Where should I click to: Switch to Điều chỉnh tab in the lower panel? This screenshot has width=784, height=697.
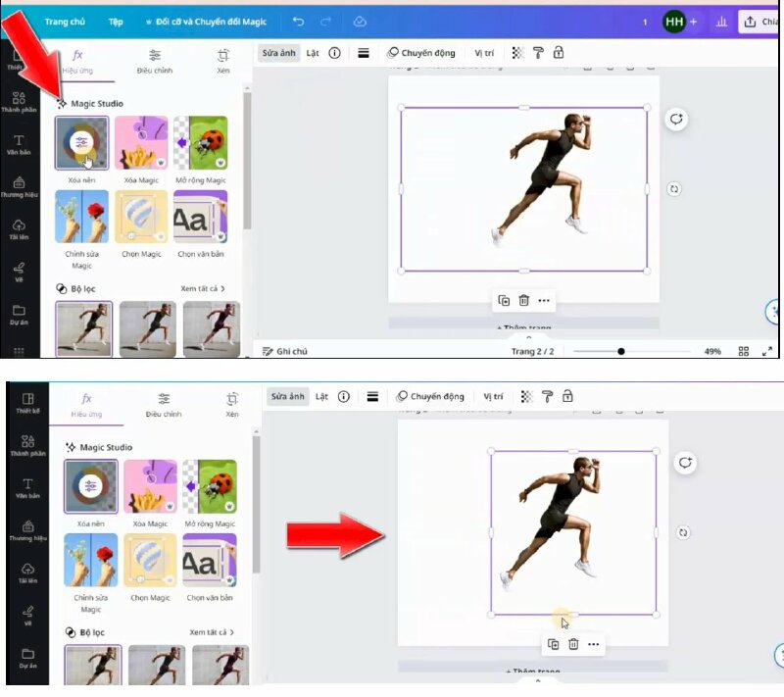tap(164, 405)
